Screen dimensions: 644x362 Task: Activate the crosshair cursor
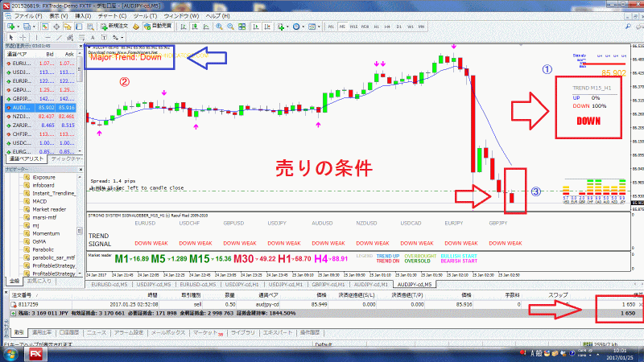[23, 37]
